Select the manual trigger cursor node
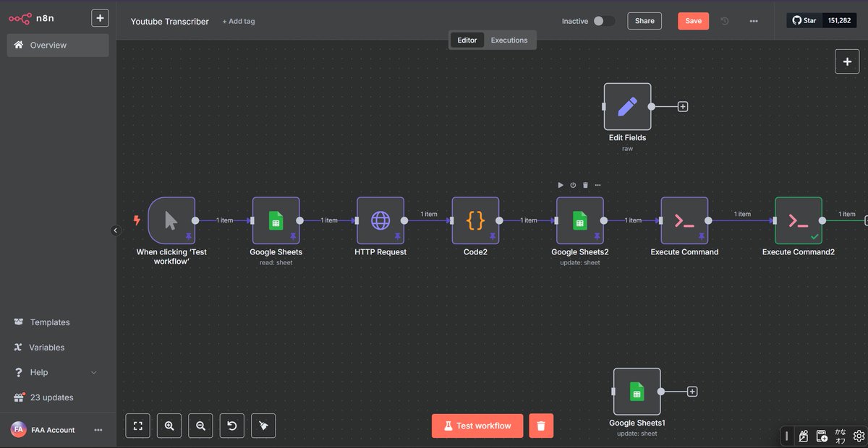Viewport: 868px width, 448px height. (171, 220)
